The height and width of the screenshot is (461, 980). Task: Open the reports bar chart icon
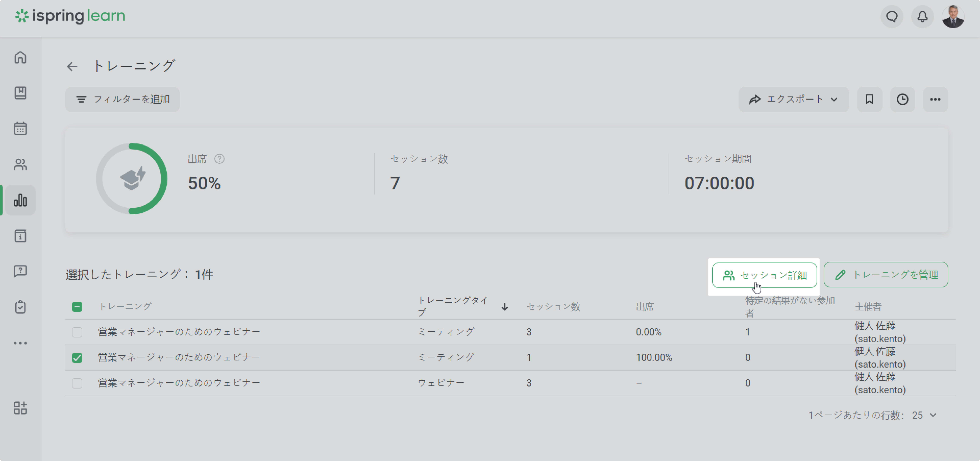click(20, 200)
